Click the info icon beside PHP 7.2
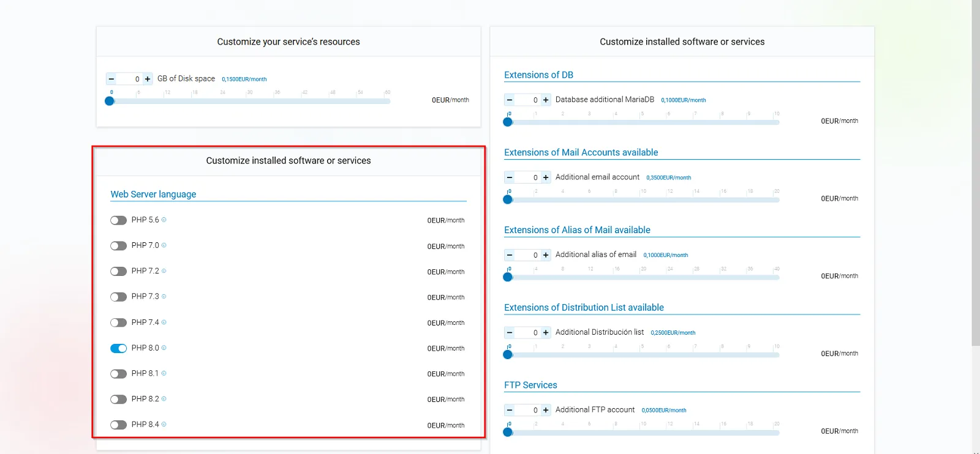Viewport: 980px width, 454px height. click(x=164, y=271)
